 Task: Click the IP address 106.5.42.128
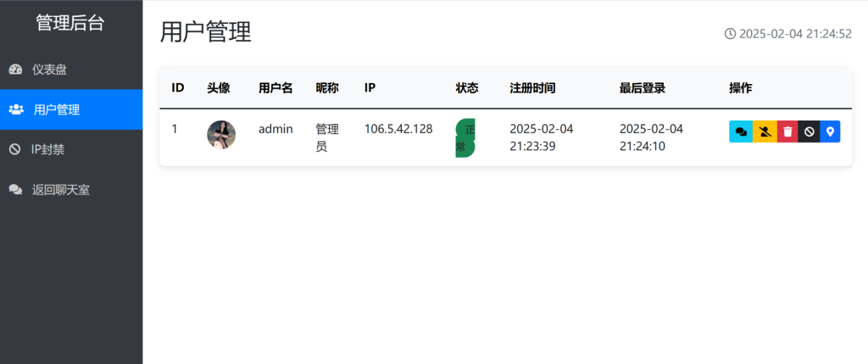coord(398,129)
